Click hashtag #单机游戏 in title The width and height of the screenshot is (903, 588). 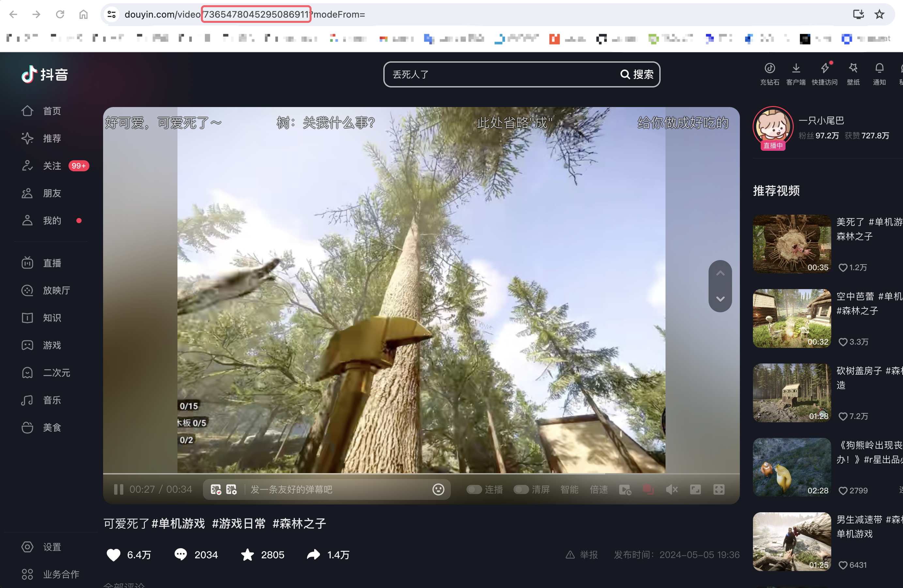(178, 523)
